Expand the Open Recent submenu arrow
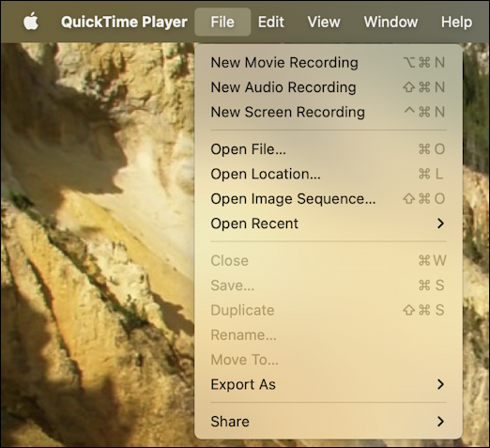 pyautogui.click(x=440, y=224)
